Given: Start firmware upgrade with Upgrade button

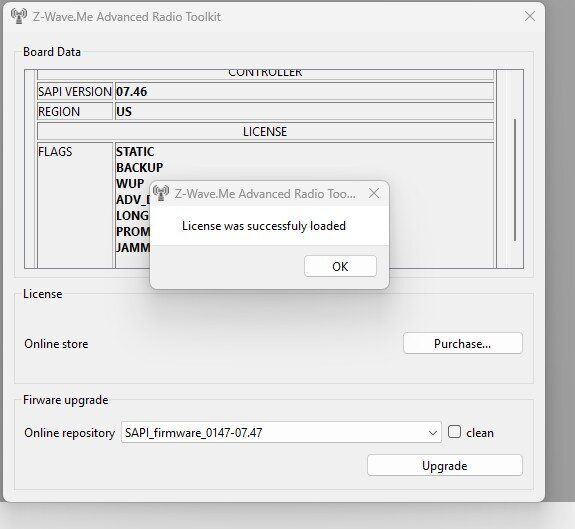Looking at the screenshot, I should [x=444, y=465].
